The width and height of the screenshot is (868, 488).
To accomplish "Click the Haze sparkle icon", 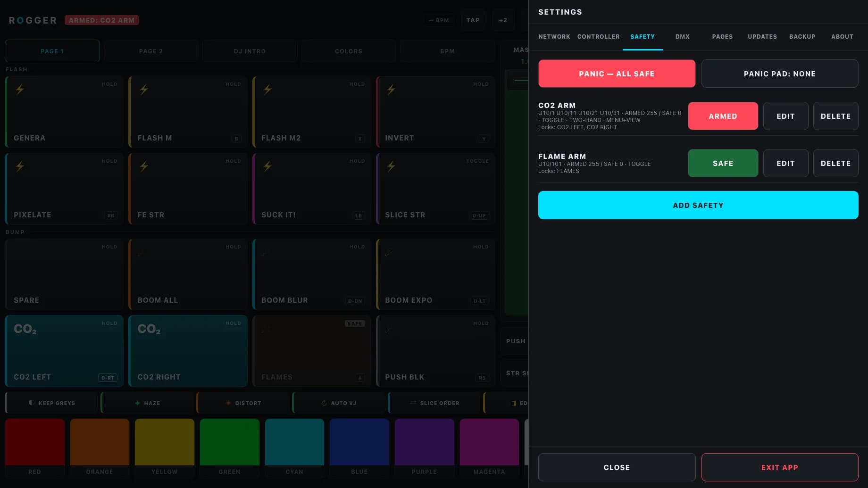I will coord(137,403).
